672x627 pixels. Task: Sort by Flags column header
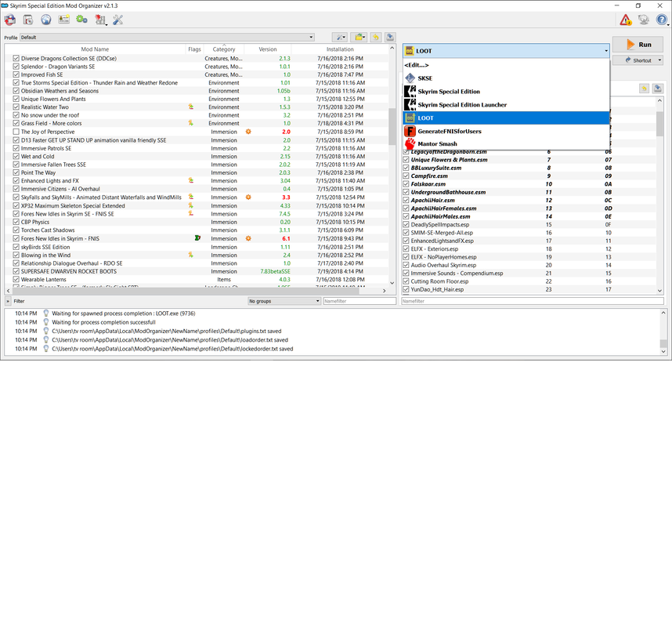click(194, 49)
